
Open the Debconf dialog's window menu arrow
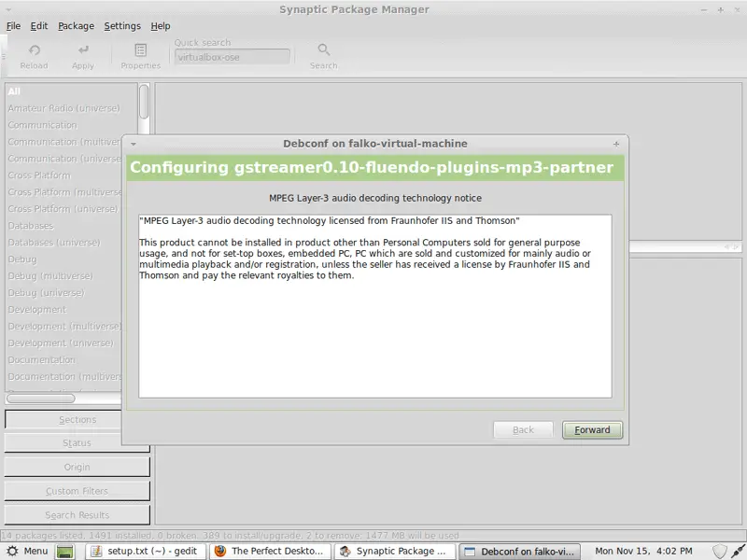pyautogui.click(x=134, y=144)
